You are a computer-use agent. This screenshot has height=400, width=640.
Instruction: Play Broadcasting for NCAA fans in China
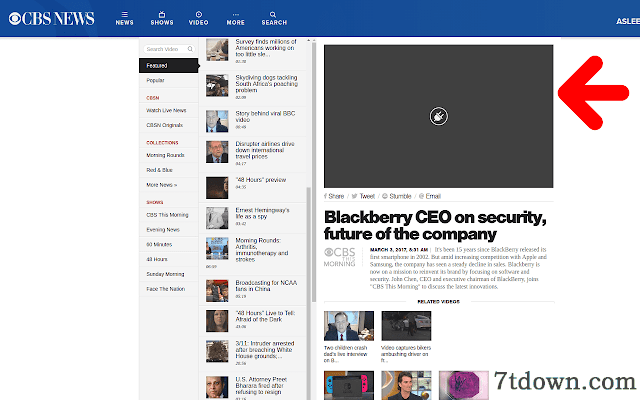[252, 290]
